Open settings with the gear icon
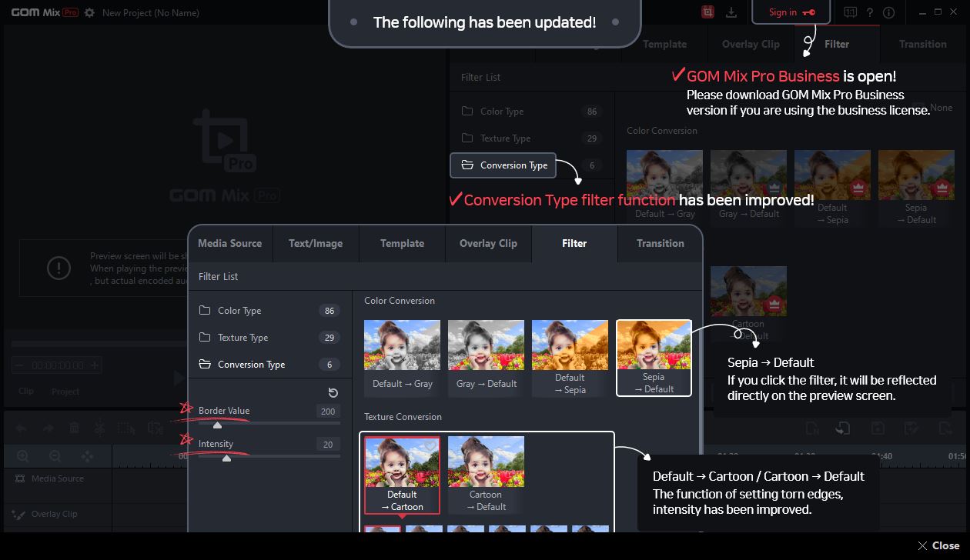The height and width of the screenshot is (560, 970). tap(89, 12)
